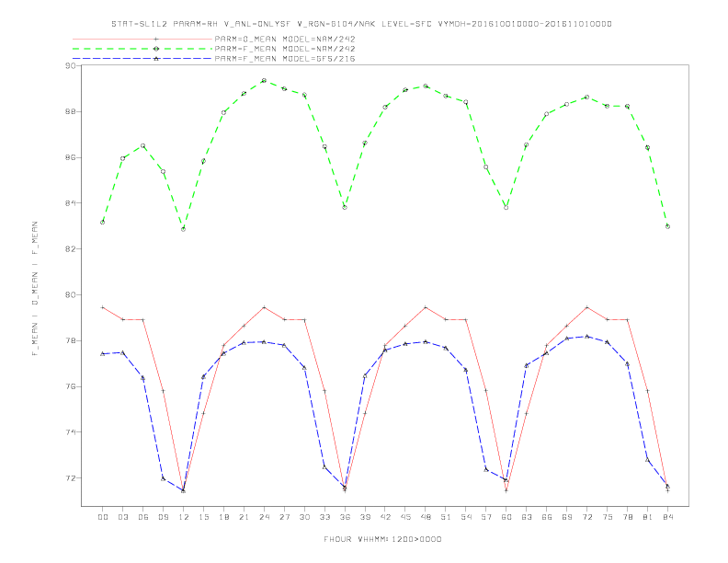Click x-axis forecast hour label 36
Viewport: 728px width, 563px height.
345,517
